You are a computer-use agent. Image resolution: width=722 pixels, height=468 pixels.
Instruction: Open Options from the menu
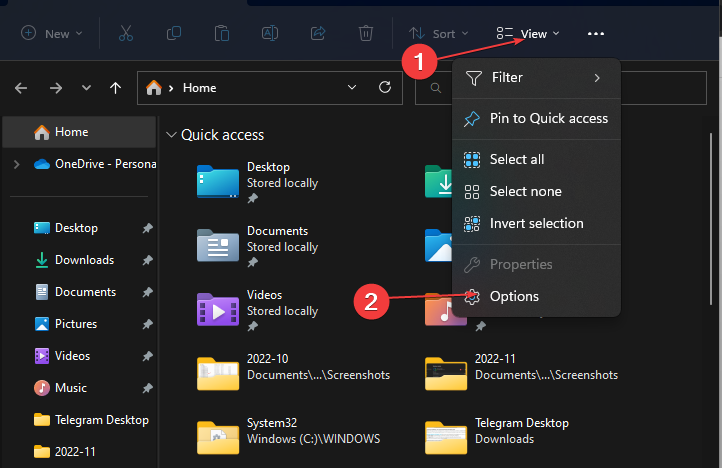[x=536, y=297]
